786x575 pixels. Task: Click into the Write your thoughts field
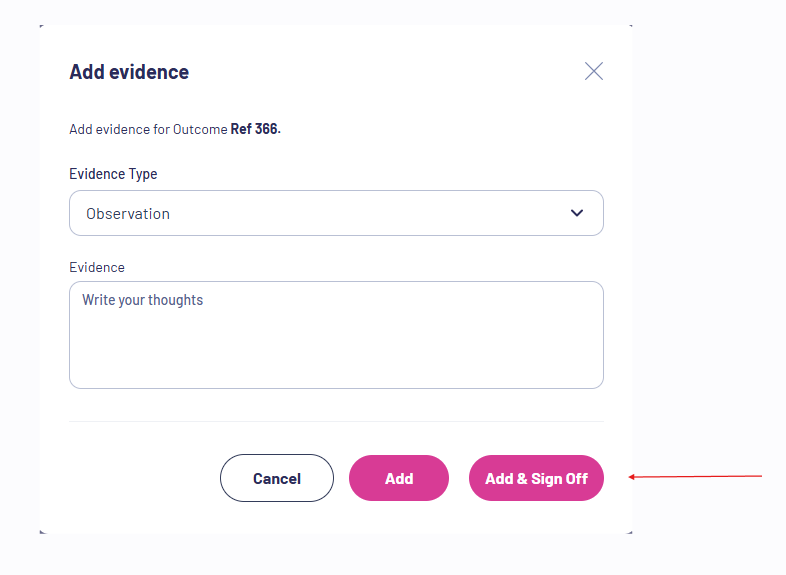tap(336, 335)
